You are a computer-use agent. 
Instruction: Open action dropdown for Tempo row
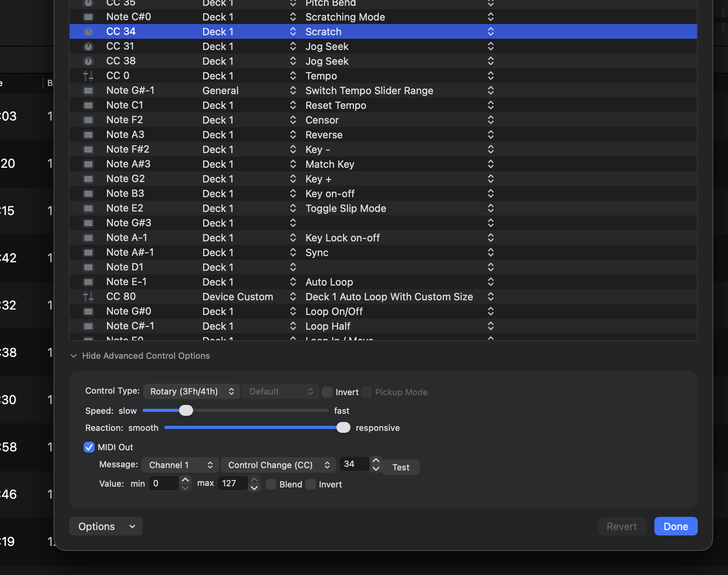tap(491, 76)
